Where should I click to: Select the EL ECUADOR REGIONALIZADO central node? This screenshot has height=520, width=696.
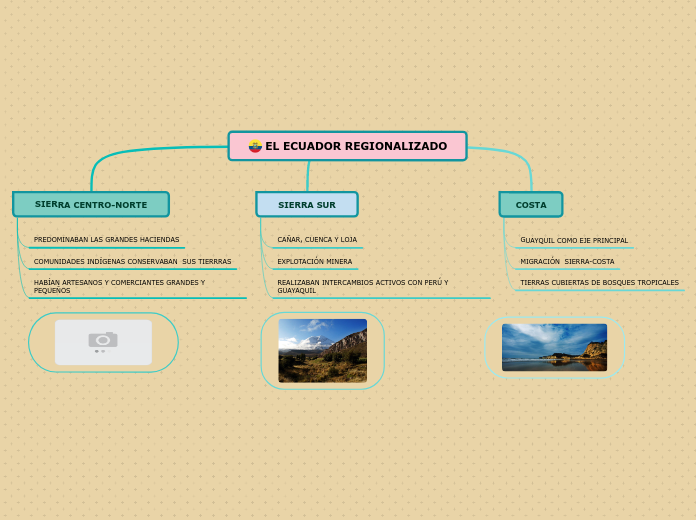pos(348,146)
